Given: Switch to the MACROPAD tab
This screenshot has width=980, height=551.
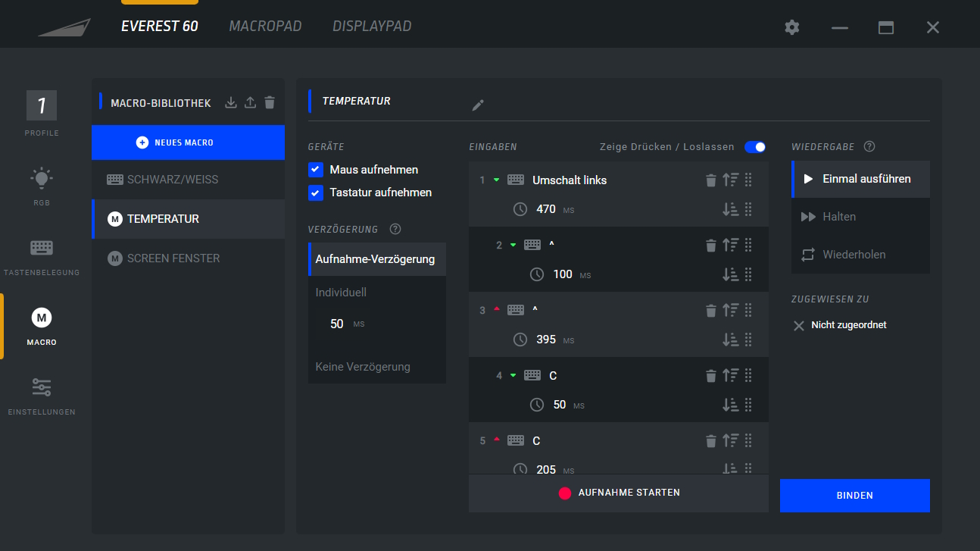Looking at the screenshot, I should tap(265, 27).
